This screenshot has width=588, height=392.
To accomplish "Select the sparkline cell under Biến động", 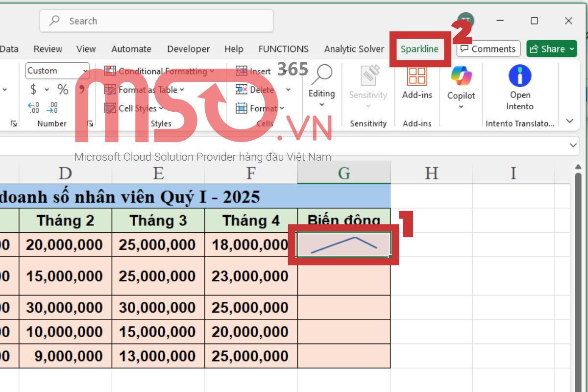I will coord(344,245).
